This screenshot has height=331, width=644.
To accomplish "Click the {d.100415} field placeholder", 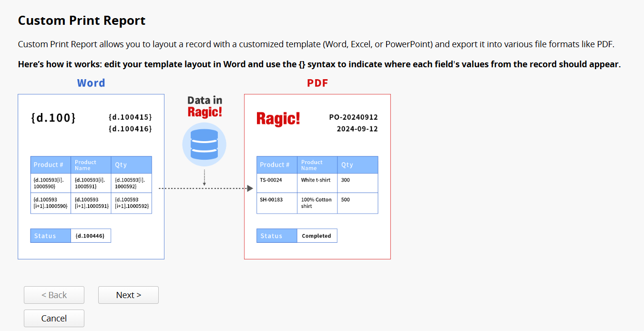I will click(x=130, y=117).
